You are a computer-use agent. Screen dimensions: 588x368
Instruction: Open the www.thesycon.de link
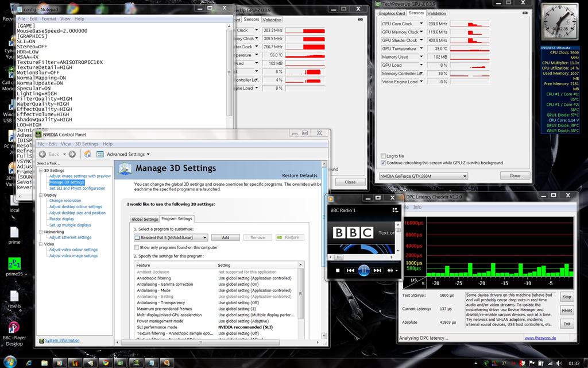click(540, 338)
